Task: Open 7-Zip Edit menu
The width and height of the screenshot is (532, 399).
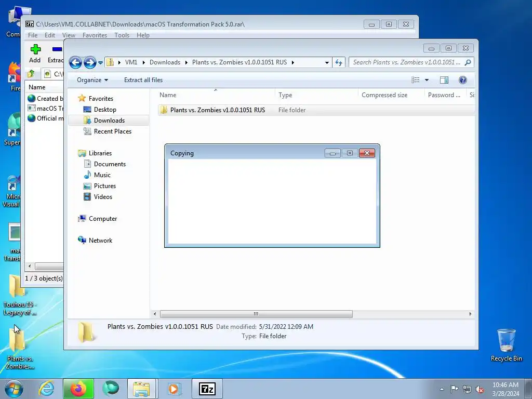Action: click(x=49, y=35)
